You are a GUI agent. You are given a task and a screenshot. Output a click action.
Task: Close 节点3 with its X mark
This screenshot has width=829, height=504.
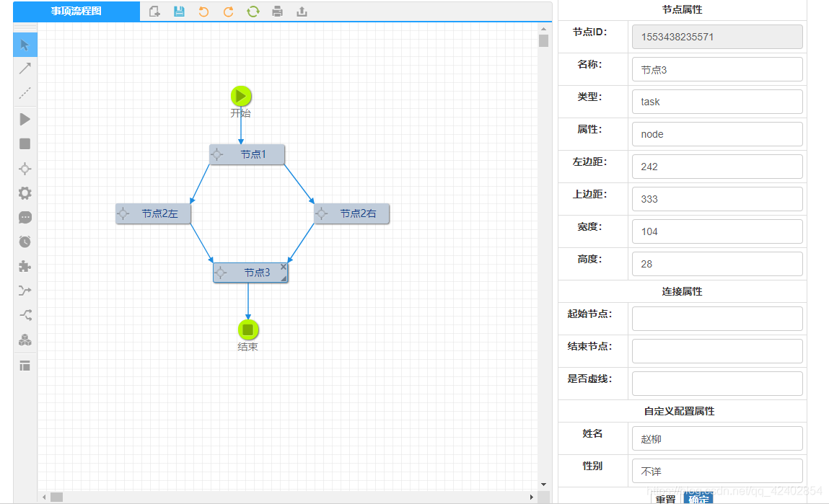[284, 267]
